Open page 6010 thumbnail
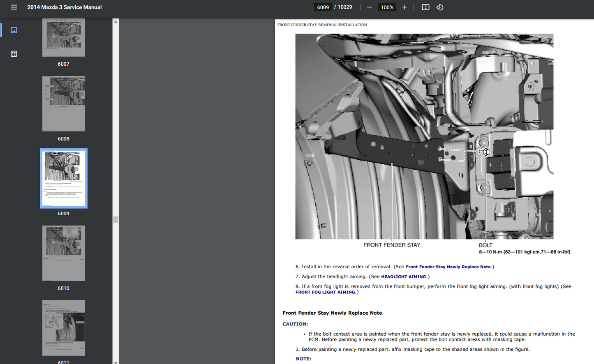The width and height of the screenshot is (594, 364). pyautogui.click(x=64, y=253)
